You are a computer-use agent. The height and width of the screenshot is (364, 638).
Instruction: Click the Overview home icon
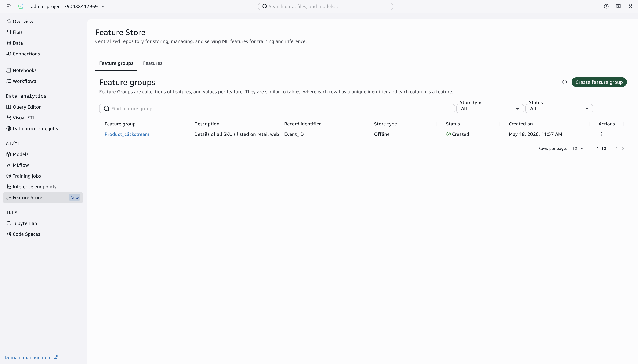(x=9, y=21)
